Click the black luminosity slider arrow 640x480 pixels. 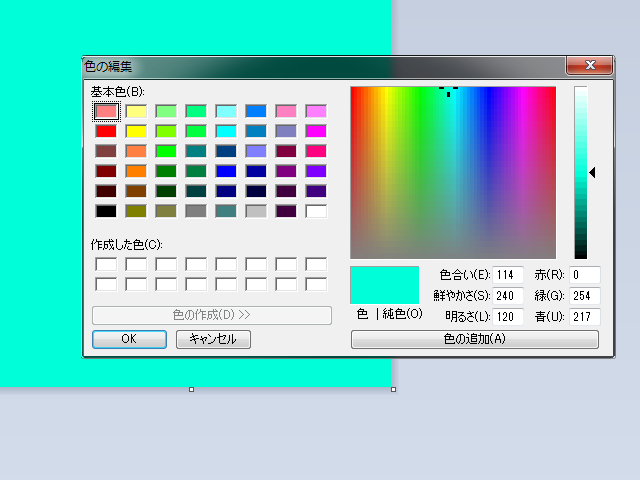click(592, 173)
